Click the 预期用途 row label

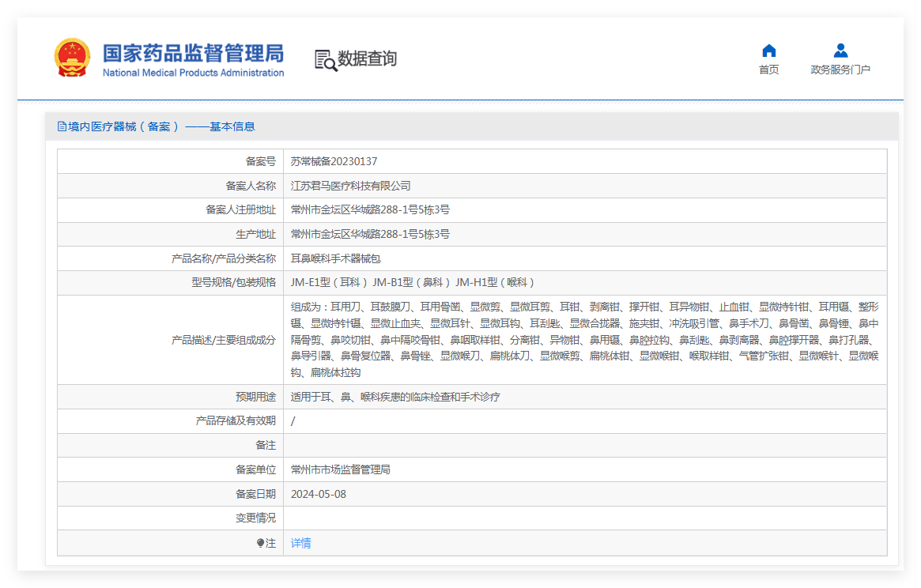[x=255, y=397]
